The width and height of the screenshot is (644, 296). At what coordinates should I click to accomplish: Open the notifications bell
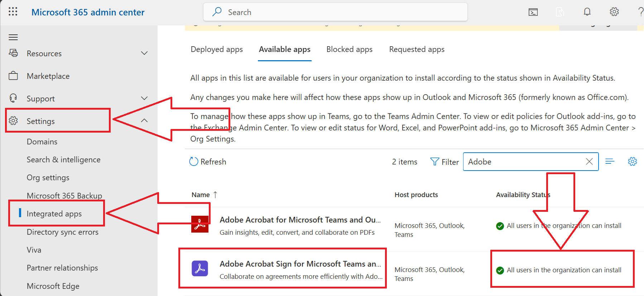point(587,12)
